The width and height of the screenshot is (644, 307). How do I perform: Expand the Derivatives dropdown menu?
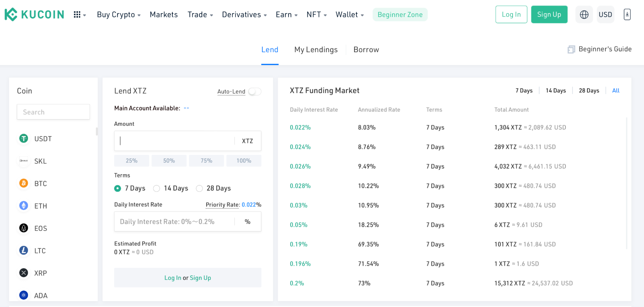[x=244, y=14]
